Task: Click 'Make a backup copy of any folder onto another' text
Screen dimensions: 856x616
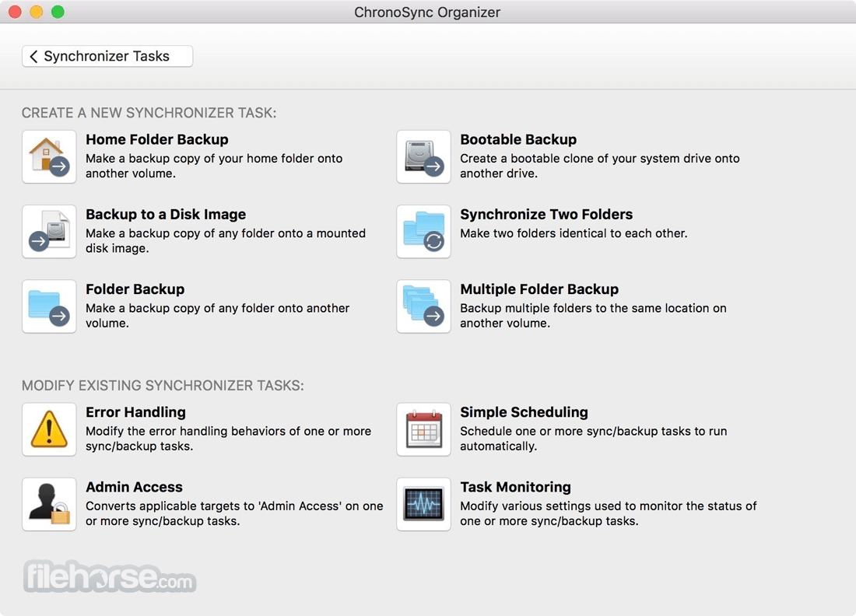Action: point(217,315)
